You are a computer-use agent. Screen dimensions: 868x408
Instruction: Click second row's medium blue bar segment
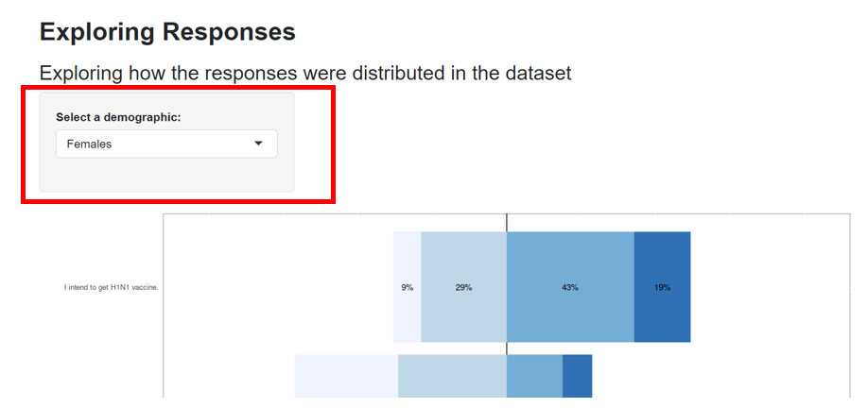click(x=534, y=376)
